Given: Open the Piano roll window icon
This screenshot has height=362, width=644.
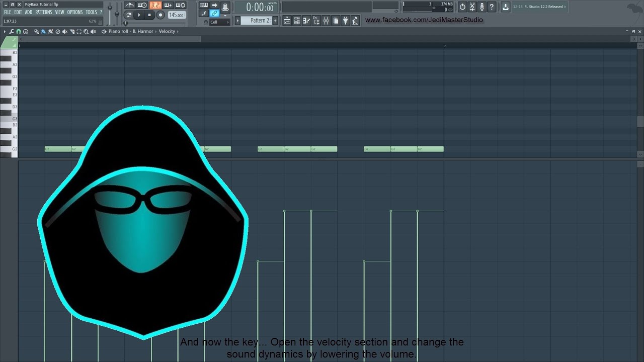Looking at the screenshot, I should coord(306,21).
